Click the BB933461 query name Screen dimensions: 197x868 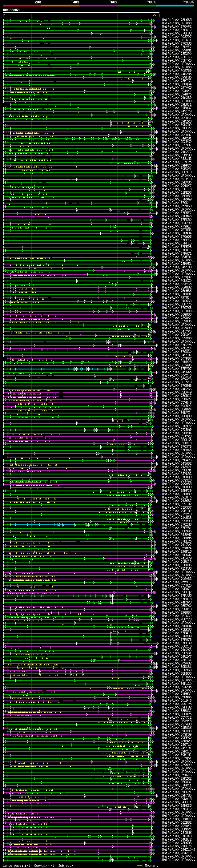pos(11,10)
